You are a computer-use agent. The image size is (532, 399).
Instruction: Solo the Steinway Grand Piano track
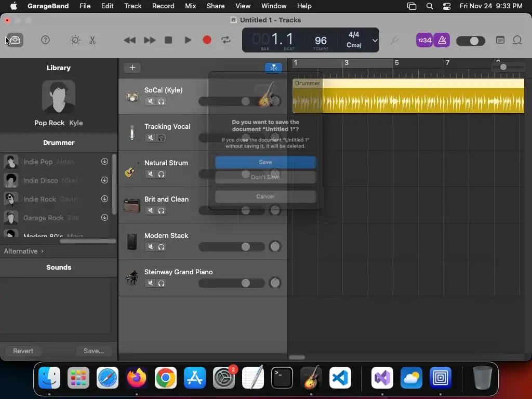tap(161, 283)
